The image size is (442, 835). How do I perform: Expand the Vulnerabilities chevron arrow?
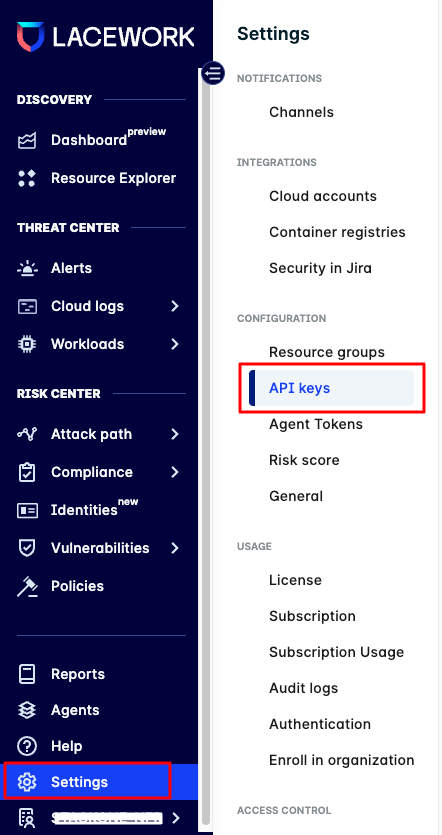click(175, 548)
